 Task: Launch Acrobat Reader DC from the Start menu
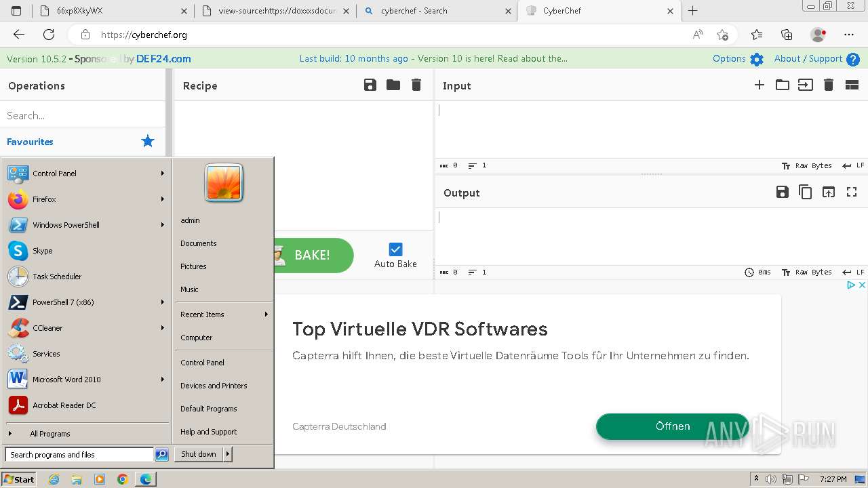(x=87, y=405)
